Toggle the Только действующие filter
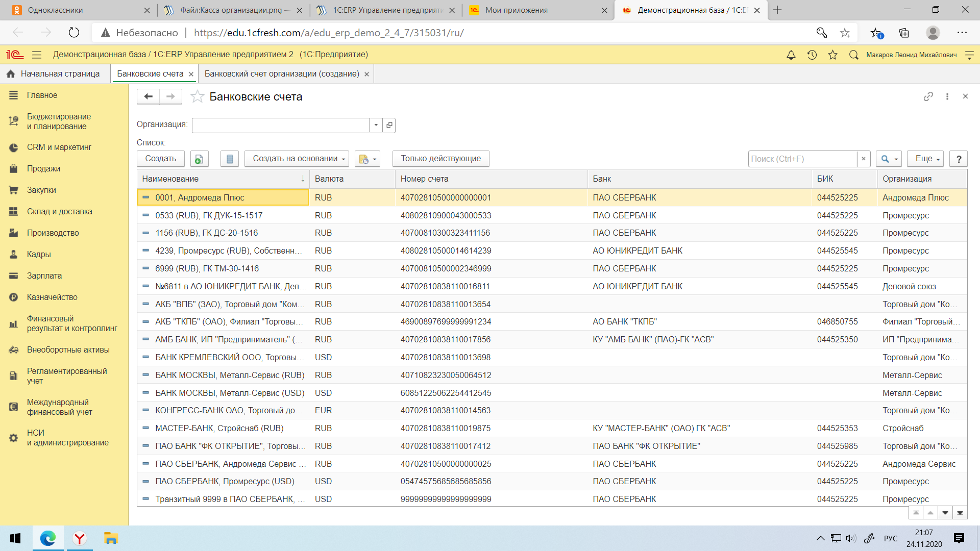 [x=440, y=159]
